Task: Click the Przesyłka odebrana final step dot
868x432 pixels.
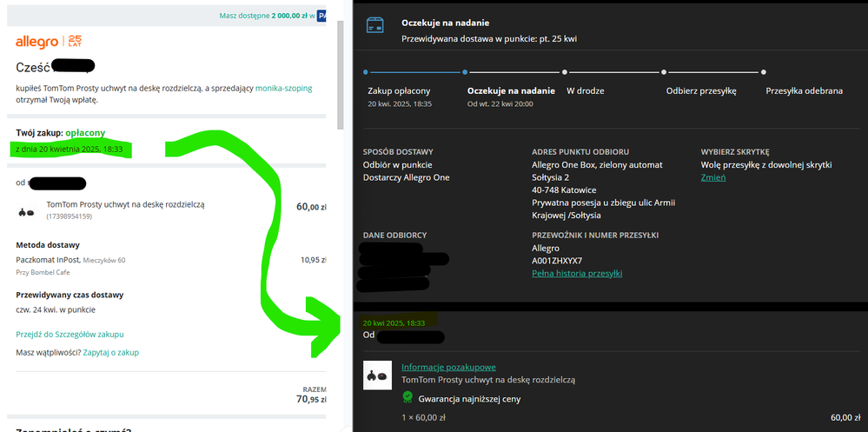Action: (764, 72)
